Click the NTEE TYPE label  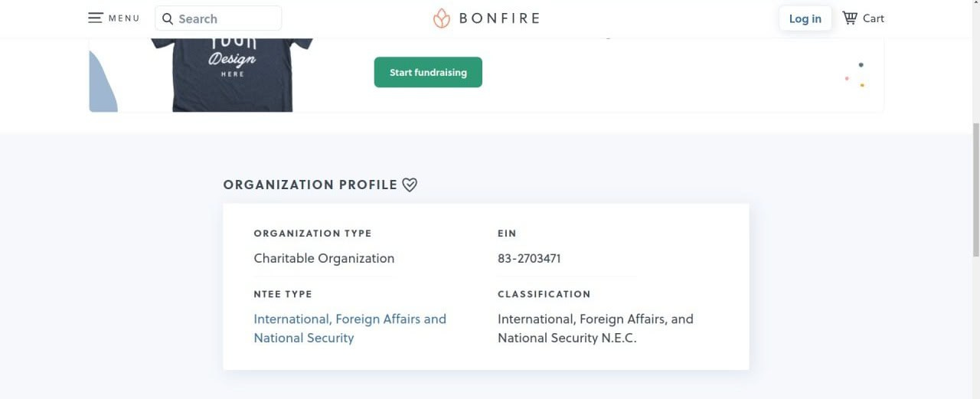pyautogui.click(x=283, y=294)
